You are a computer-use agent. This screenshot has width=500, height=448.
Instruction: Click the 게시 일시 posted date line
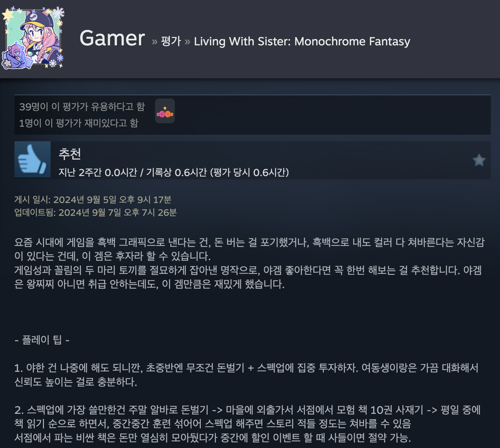tap(93, 199)
